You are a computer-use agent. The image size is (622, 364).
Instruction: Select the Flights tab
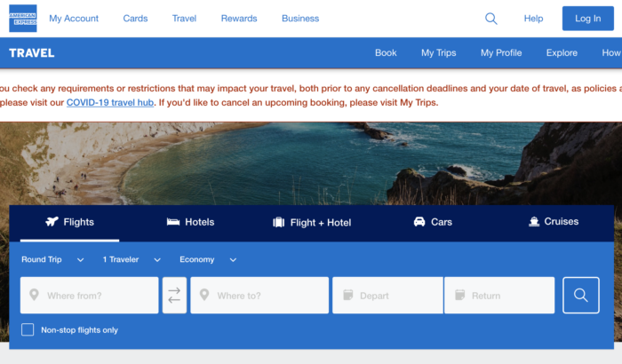70,222
